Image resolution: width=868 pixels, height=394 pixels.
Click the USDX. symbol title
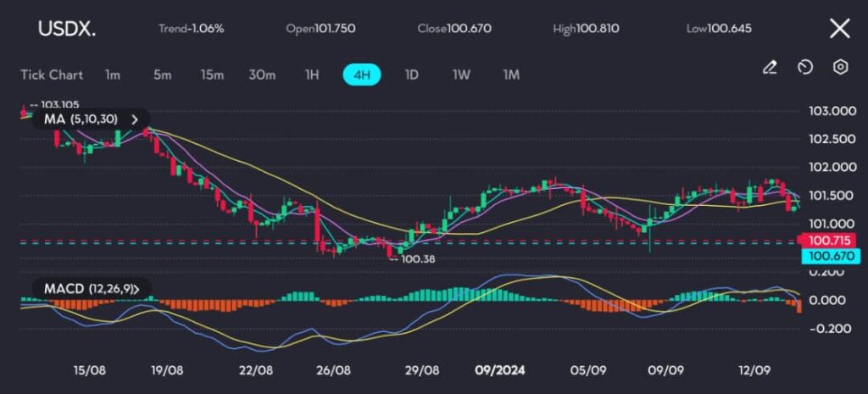pyautogui.click(x=67, y=29)
